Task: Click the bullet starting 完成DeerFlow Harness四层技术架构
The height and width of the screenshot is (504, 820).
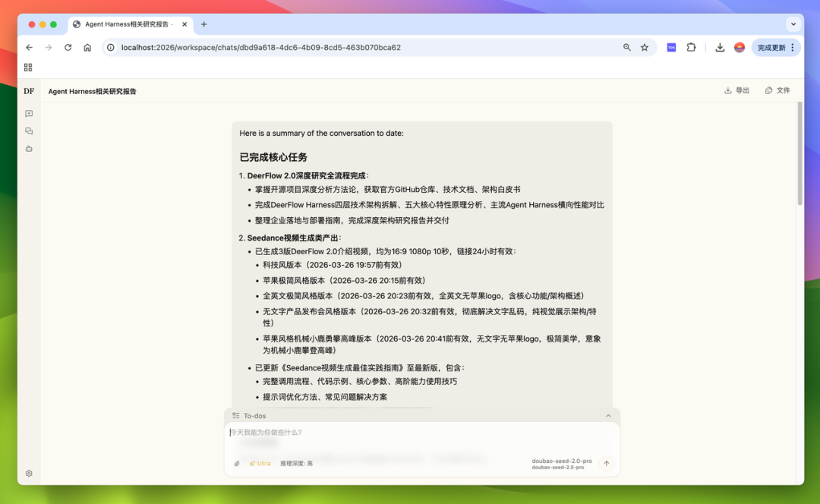Action: coord(429,205)
